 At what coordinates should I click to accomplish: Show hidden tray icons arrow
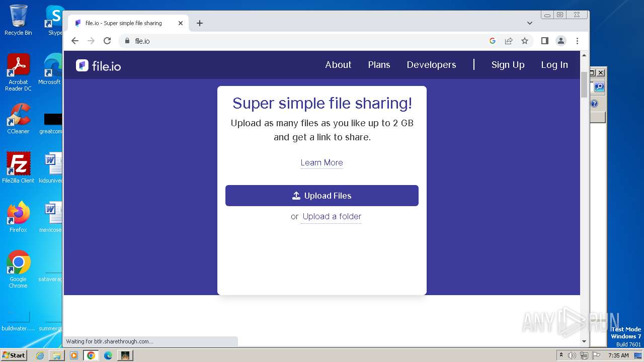click(561, 355)
